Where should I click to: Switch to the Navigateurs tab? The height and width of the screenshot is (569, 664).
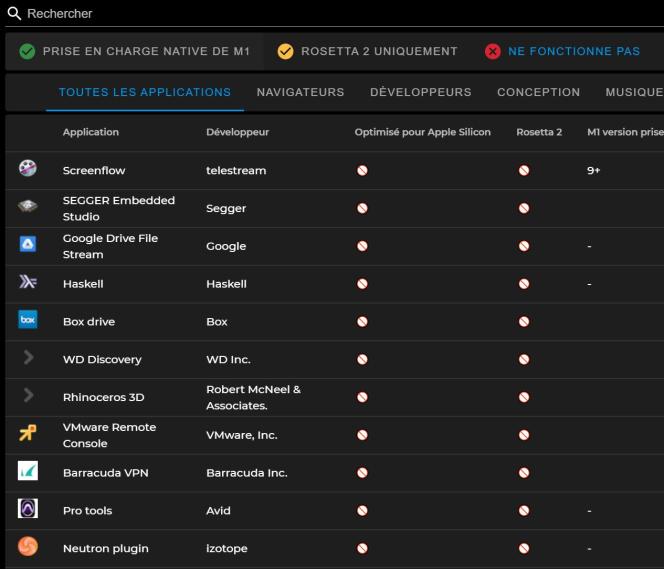(300, 92)
